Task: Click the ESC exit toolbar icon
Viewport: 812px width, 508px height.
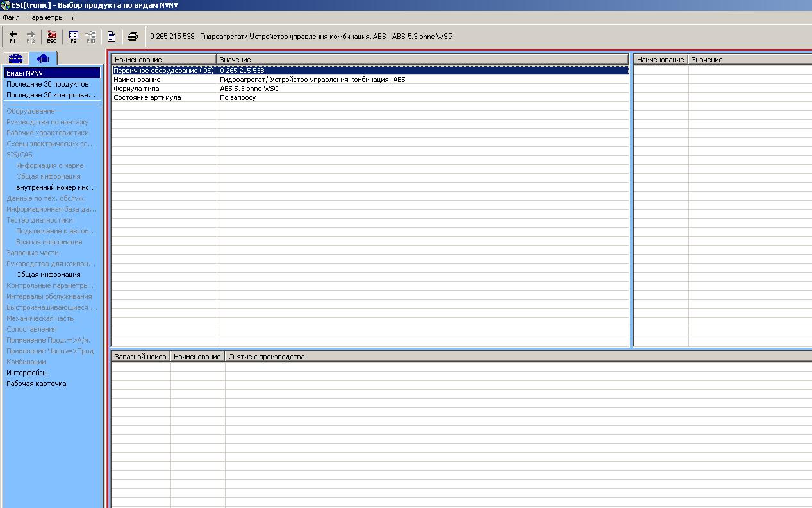Action: (52, 37)
